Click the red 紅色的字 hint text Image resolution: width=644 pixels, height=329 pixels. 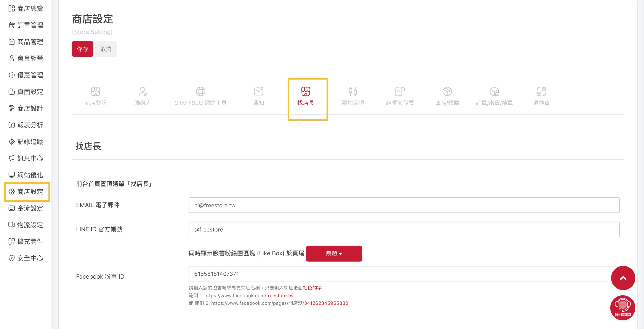[312, 288]
